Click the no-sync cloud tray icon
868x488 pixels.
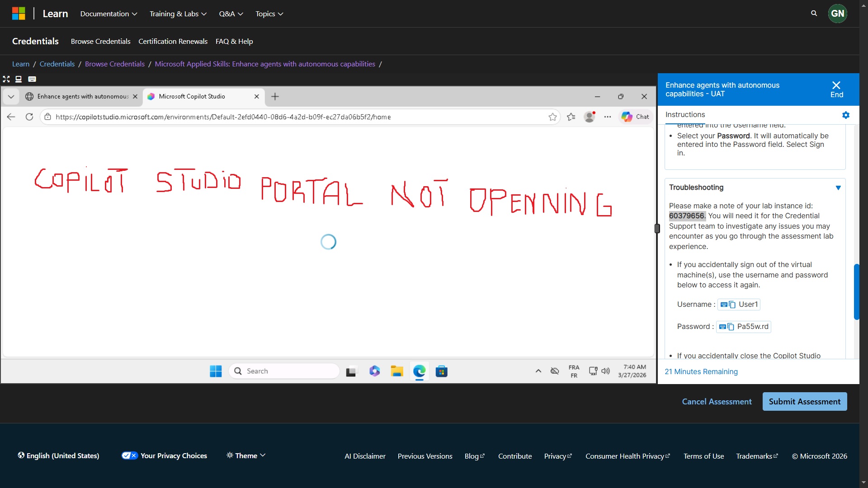(x=555, y=371)
